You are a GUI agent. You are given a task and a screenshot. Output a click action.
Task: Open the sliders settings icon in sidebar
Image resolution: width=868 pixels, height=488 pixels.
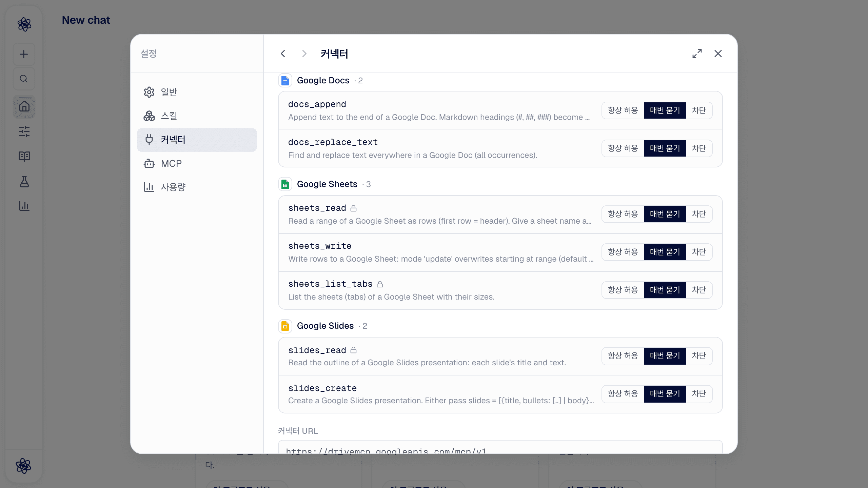(x=24, y=131)
